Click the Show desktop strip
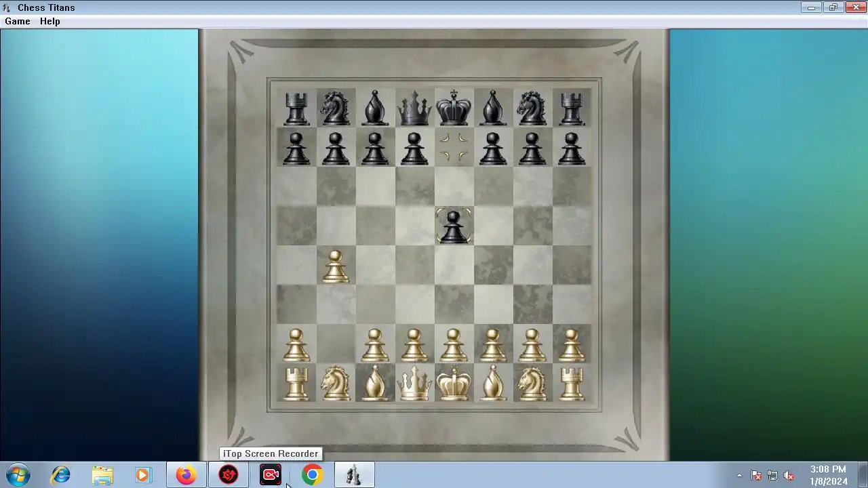Image resolution: width=868 pixels, height=488 pixels. [x=863, y=475]
